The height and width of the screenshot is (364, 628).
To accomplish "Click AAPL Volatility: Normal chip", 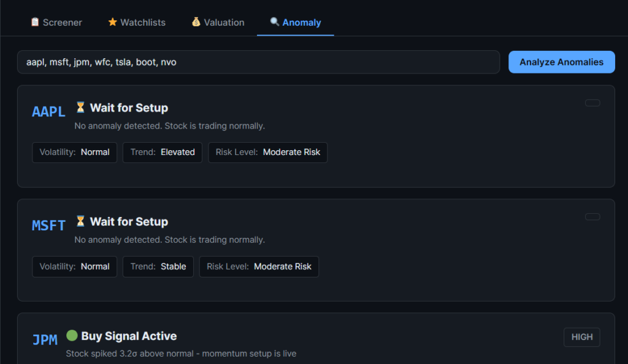I will (74, 153).
